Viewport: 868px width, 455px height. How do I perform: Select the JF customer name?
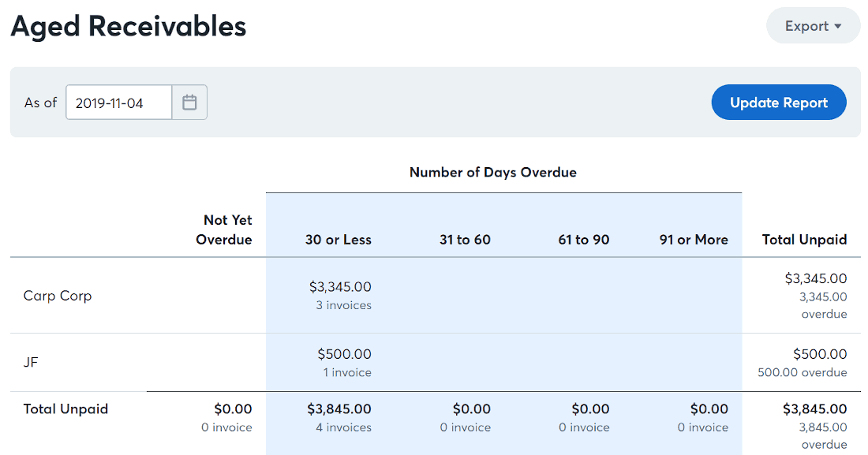tap(31, 362)
